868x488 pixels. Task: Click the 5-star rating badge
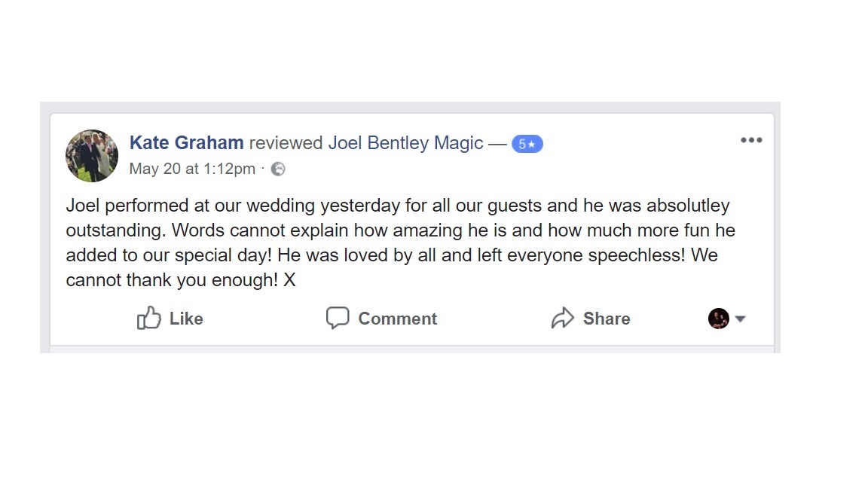pos(527,144)
